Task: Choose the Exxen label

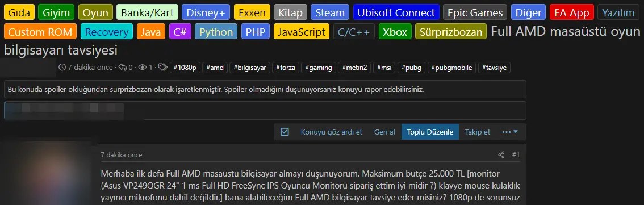Action: coord(252,12)
